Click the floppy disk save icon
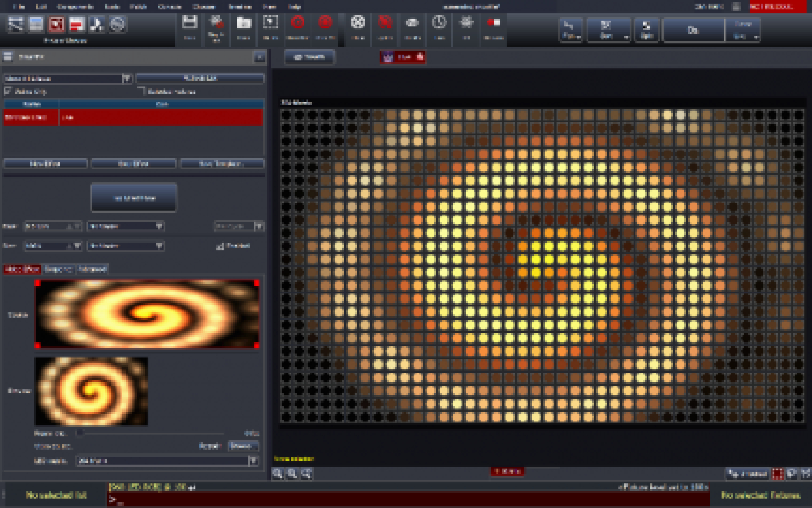The height and width of the screenshot is (508, 812). (189, 22)
